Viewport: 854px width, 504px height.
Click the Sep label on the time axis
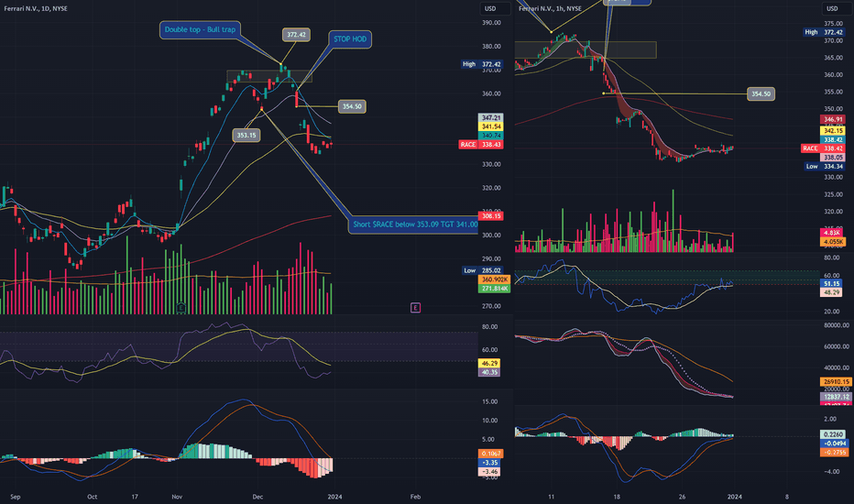tap(16, 497)
